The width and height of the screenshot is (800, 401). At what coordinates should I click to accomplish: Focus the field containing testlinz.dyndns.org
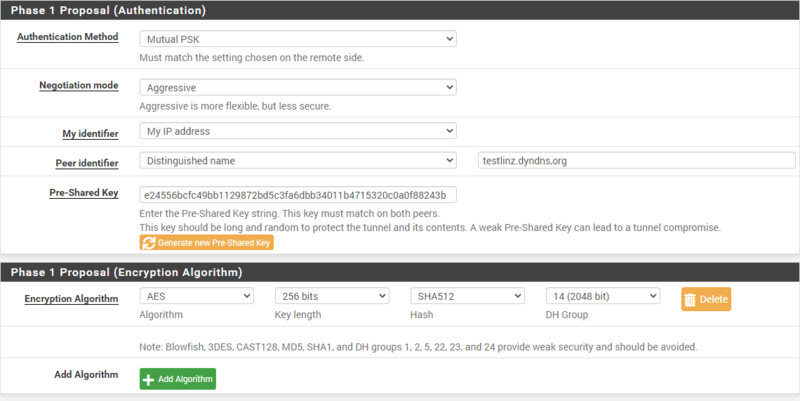tap(634, 161)
